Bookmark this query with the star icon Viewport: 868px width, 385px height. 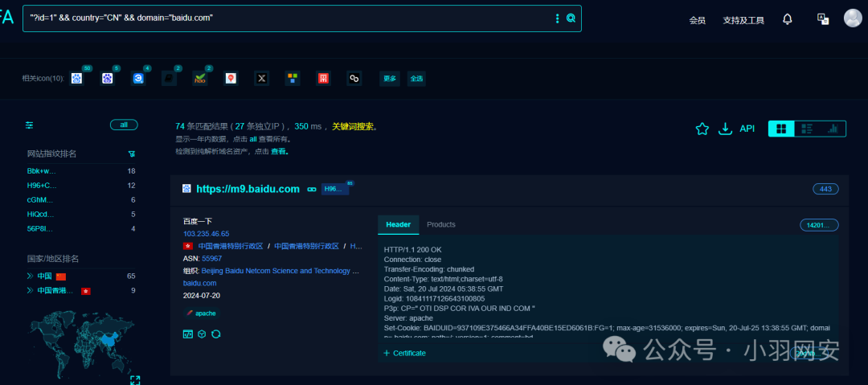pos(702,129)
